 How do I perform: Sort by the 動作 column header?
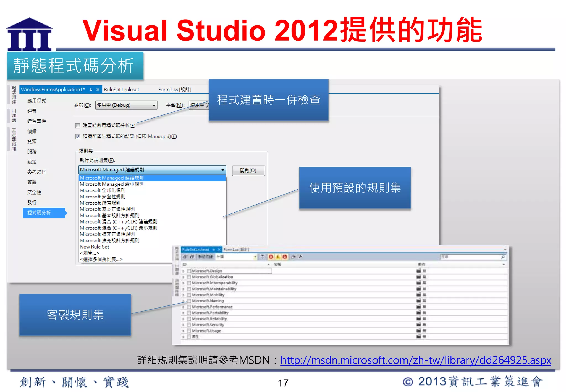(x=421, y=265)
